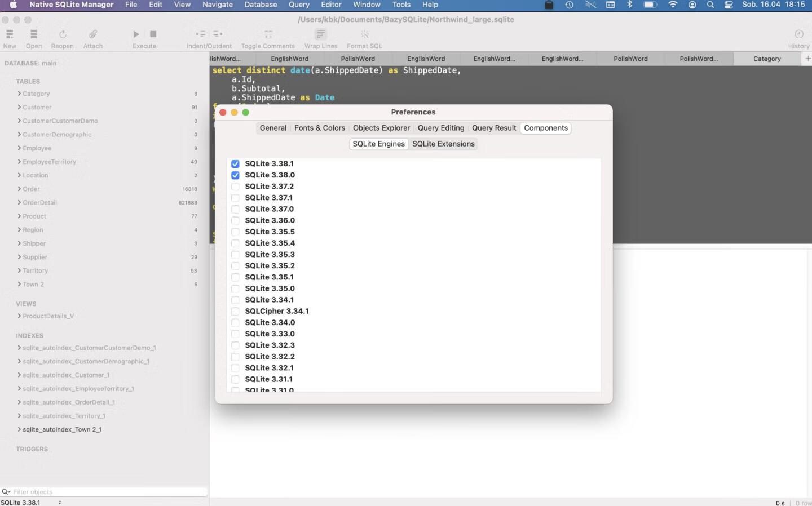812x506 pixels.
Task: Open the SQLite 3.38.1 version selector
Action: 31,502
